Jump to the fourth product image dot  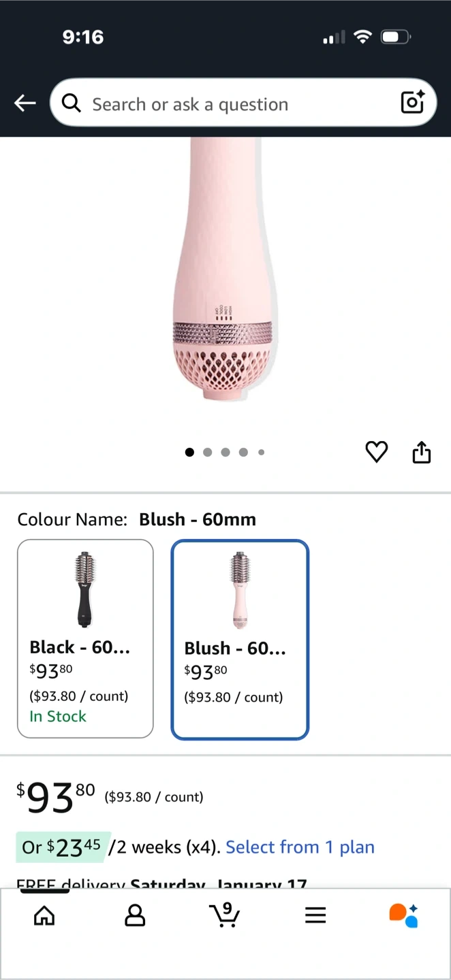(x=243, y=452)
